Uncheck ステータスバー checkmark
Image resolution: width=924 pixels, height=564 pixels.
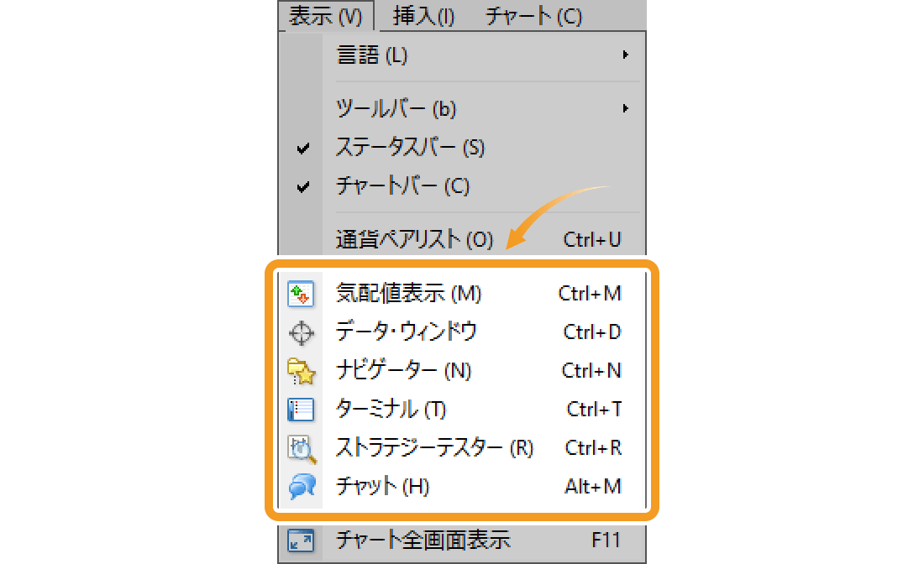pos(302,147)
